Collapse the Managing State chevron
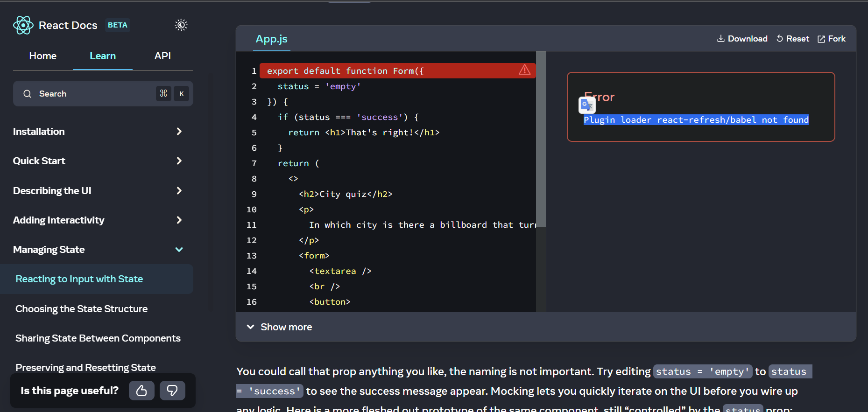The image size is (868, 412). tap(179, 250)
